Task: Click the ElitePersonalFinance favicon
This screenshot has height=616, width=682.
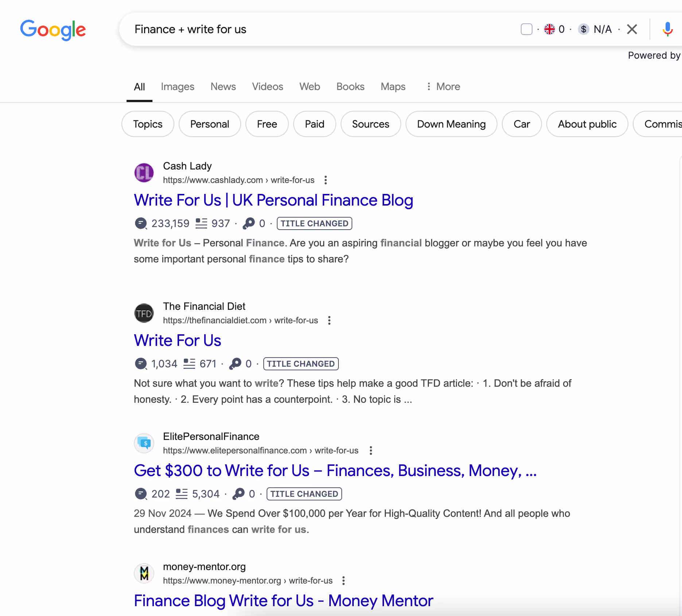Action: pyautogui.click(x=144, y=443)
